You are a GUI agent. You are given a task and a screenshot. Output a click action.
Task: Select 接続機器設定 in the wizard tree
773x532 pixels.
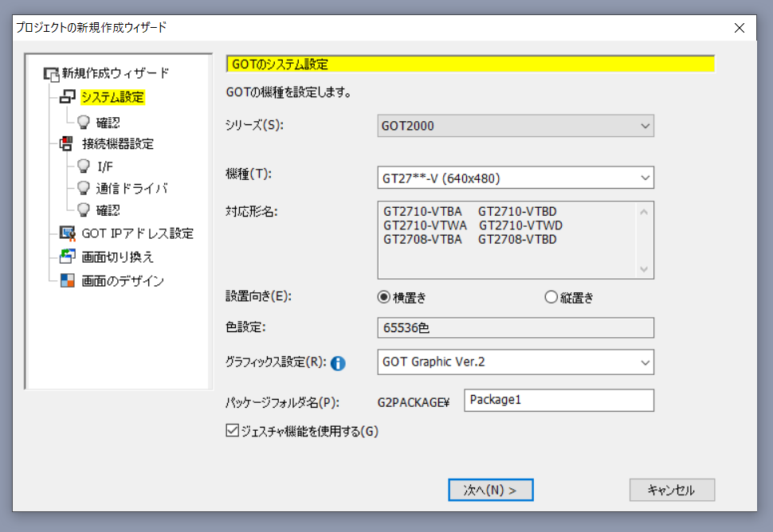click(118, 144)
